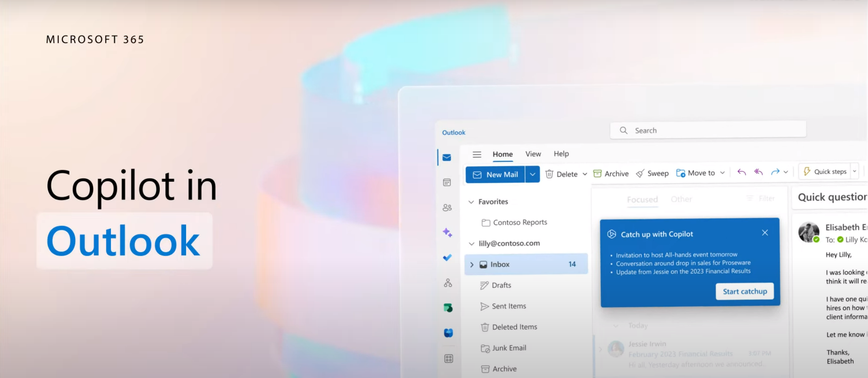The image size is (868, 378).
Task: Open the green app icon in the sidebar
Action: [x=448, y=308]
